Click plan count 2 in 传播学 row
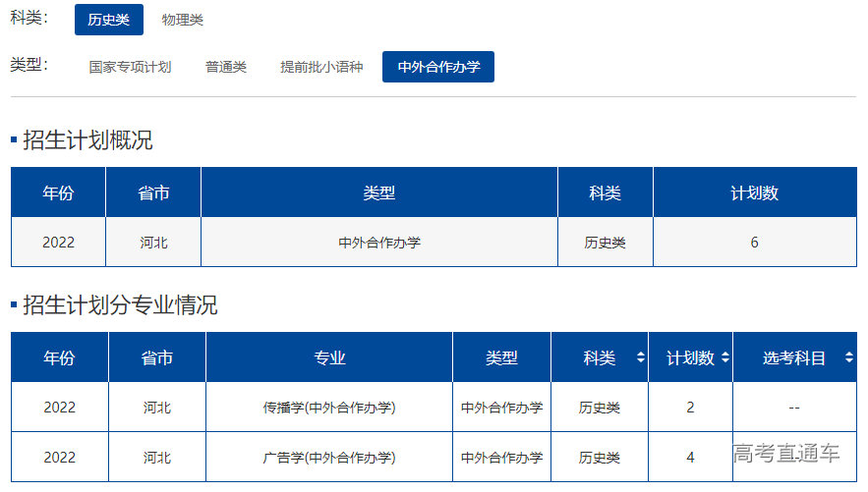The height and width of the screenshot is (492, 868). [x=690, y=408]
